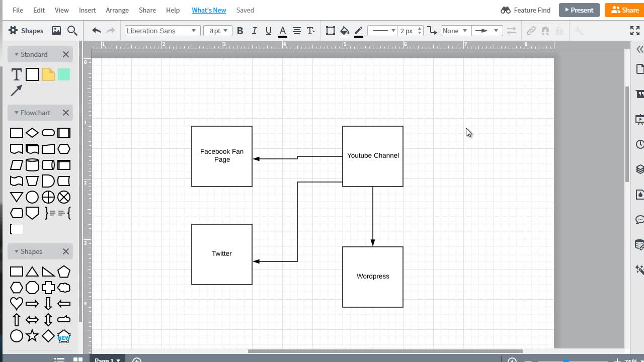644x362 pixels.
Task: Click the Present button
Action: (x=579, y=10)
